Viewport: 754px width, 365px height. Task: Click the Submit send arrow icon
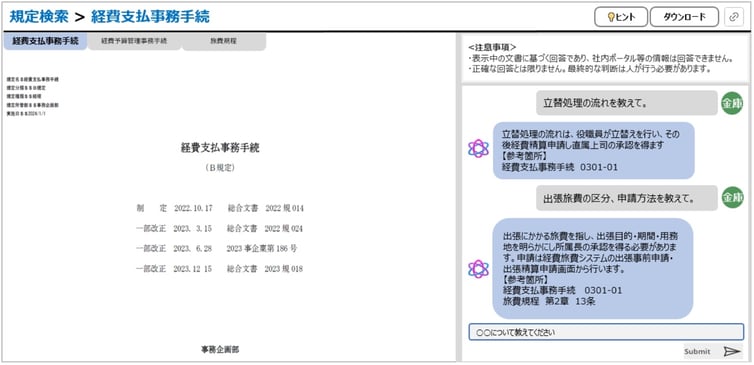tap(732, 352)
